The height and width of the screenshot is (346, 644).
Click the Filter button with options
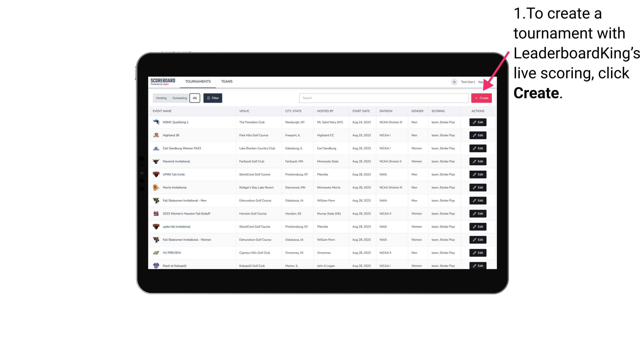point(212,98)
